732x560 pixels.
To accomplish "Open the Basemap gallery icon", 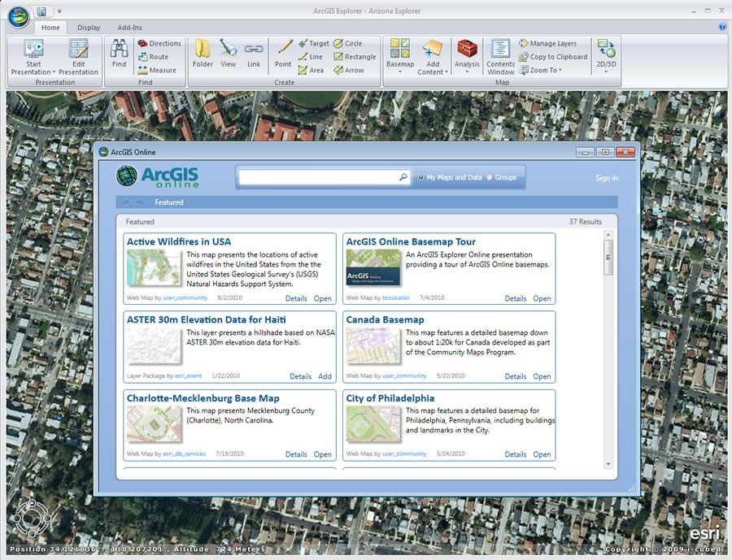I will click(400, 48).
